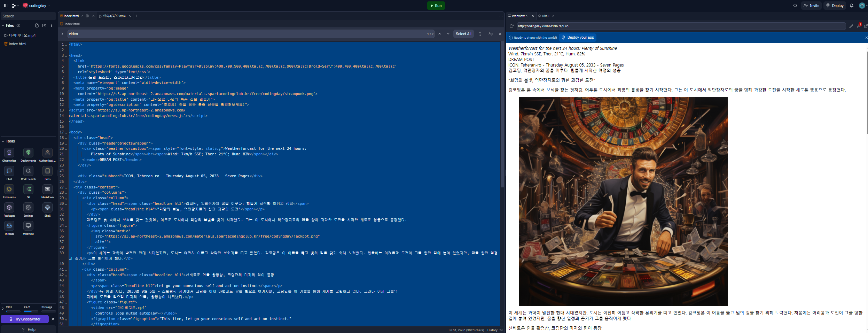This screenshot has height=333, width=868.
Task: Expand the replace field in find bar
Action: tap(62, 34)
